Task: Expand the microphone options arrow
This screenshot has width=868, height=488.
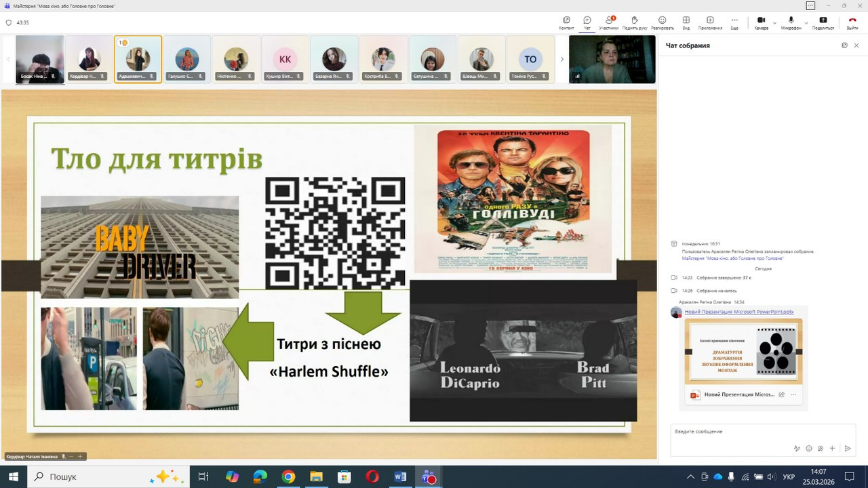Action: click(x=806, y=23)
